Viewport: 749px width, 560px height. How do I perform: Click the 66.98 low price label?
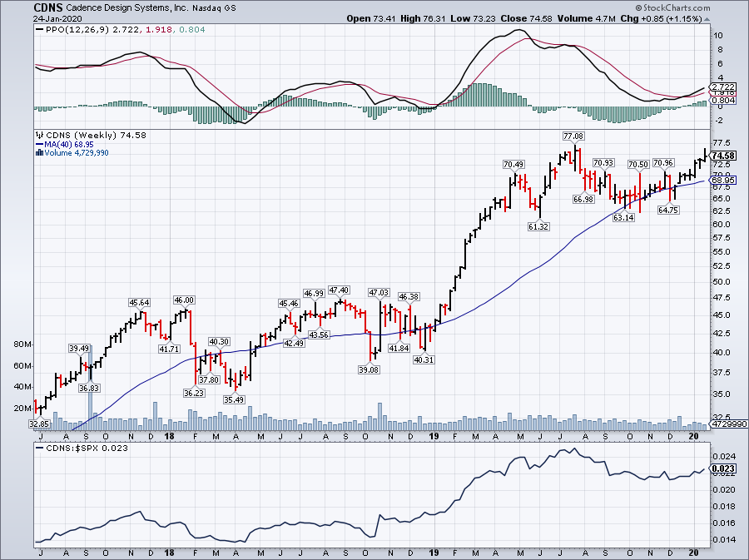click(x=583, y=199)
